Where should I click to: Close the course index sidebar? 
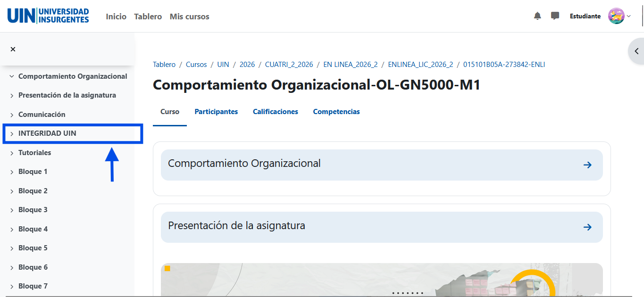point(13,49)
